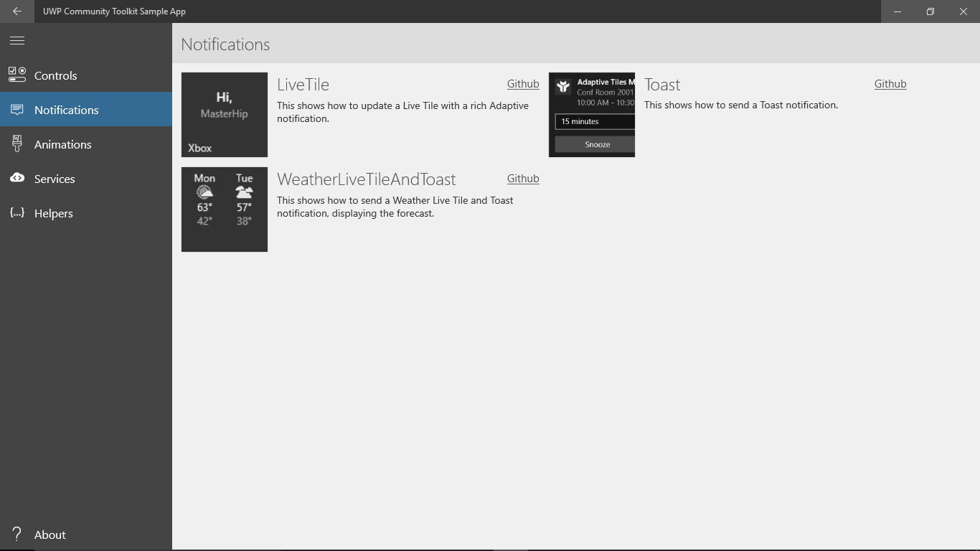Go to the Helpers section
This screenshot has width=980, height=551.
coord(53,213)
